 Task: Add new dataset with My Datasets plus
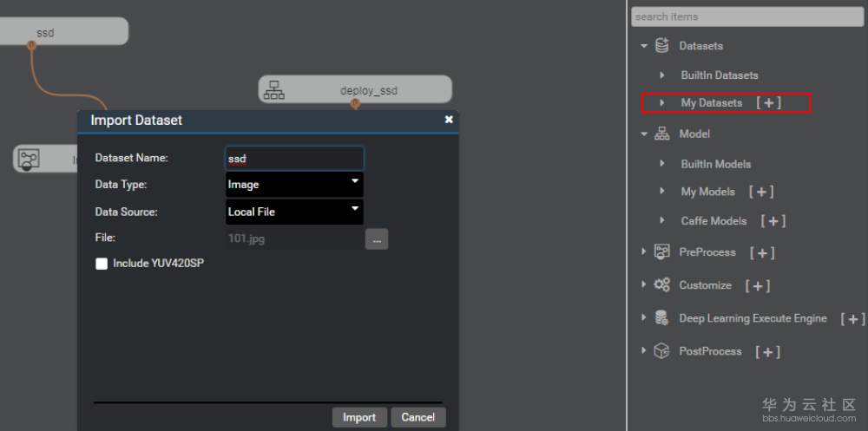(x=768, y=103)
